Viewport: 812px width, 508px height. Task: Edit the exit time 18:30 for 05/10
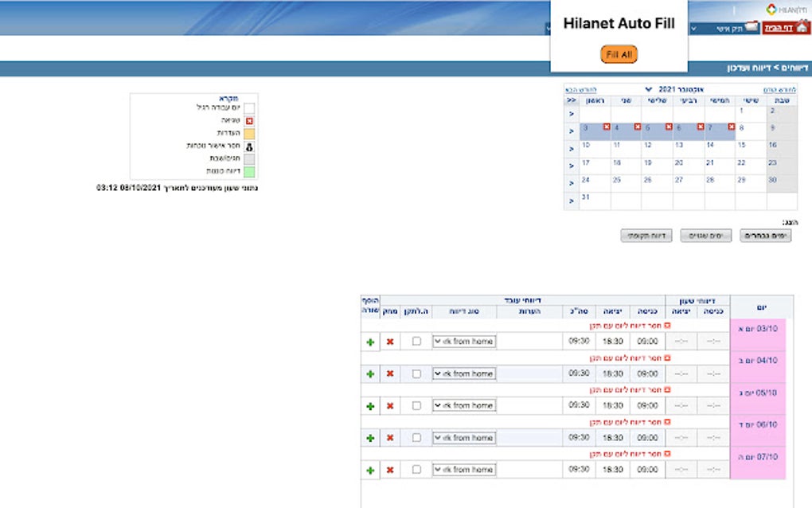pos(613,405)
